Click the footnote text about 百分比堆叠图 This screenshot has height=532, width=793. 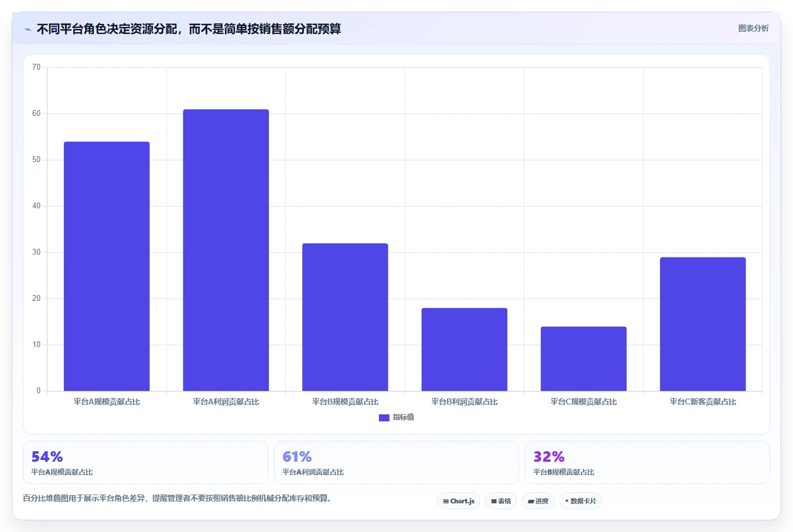177,499
